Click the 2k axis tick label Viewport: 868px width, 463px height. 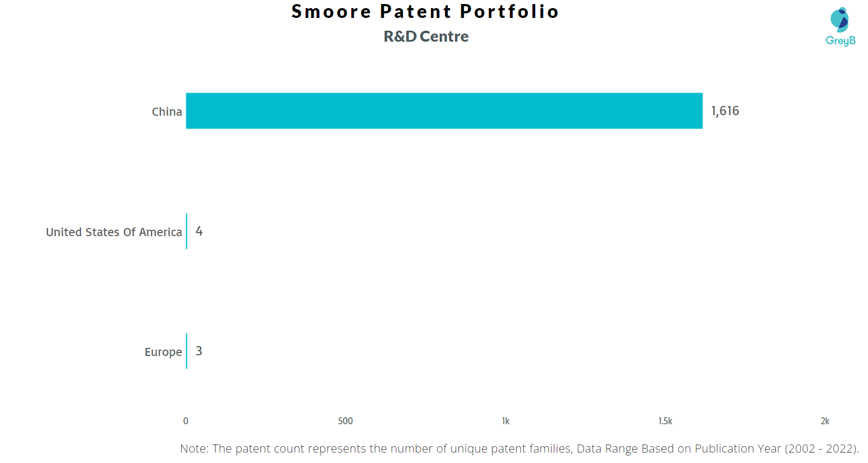[825, 421]
